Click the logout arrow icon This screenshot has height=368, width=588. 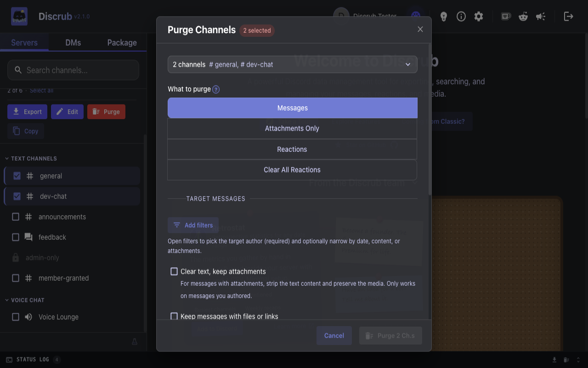(x=569, y=17)
